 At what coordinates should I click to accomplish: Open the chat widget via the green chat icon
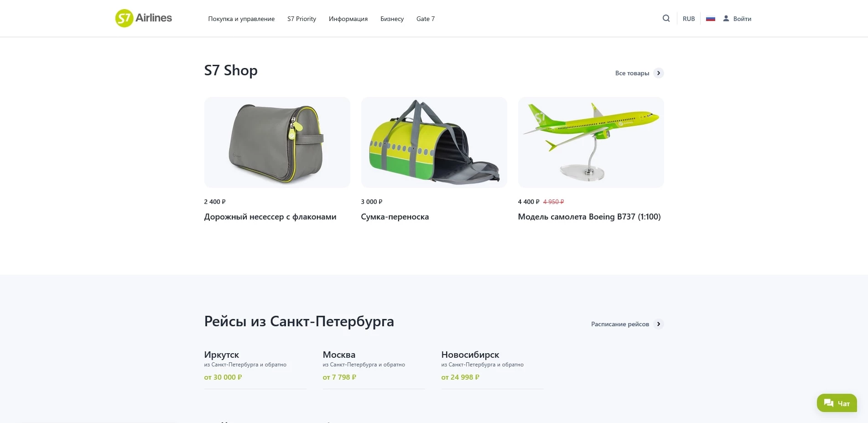point(837,403)
